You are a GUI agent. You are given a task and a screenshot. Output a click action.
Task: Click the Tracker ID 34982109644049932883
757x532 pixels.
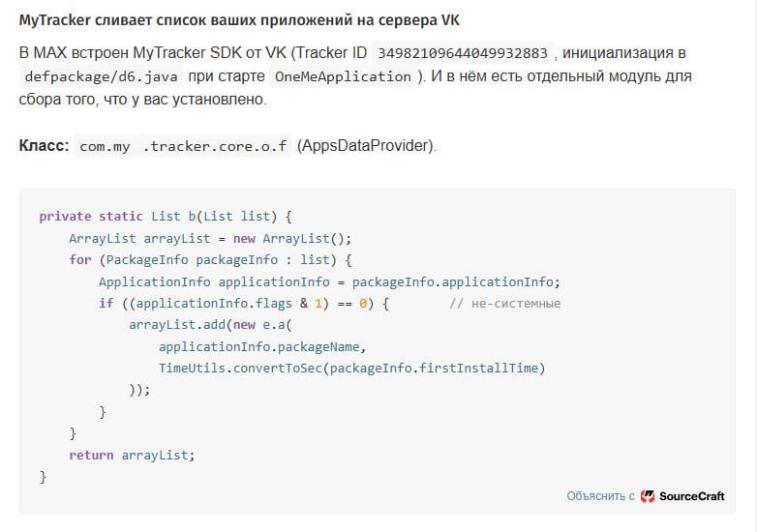[463, 53]
